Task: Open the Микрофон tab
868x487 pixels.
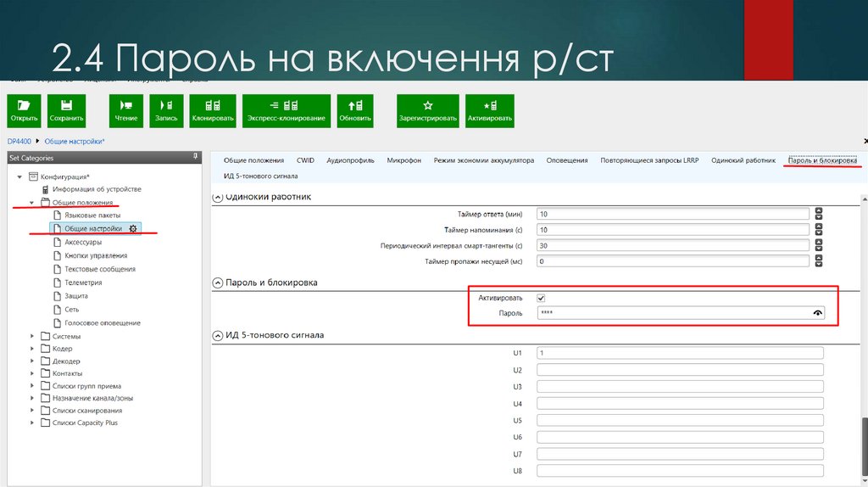Action: coord(403,160)
